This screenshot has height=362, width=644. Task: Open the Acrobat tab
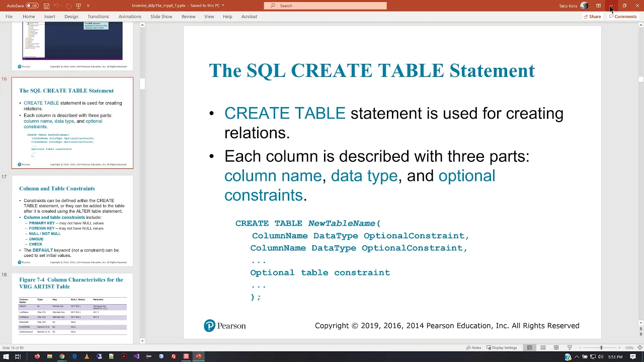tap(249, 17)
